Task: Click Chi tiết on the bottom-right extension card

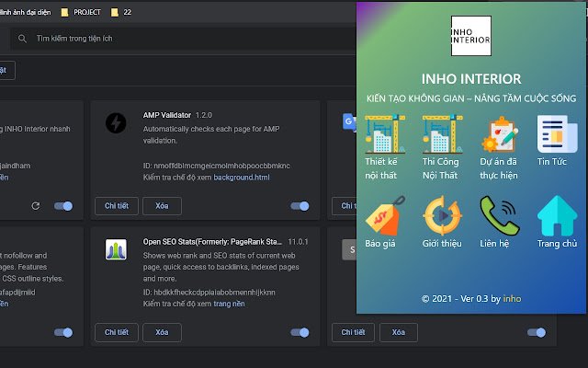Action: tap(353, 332)
